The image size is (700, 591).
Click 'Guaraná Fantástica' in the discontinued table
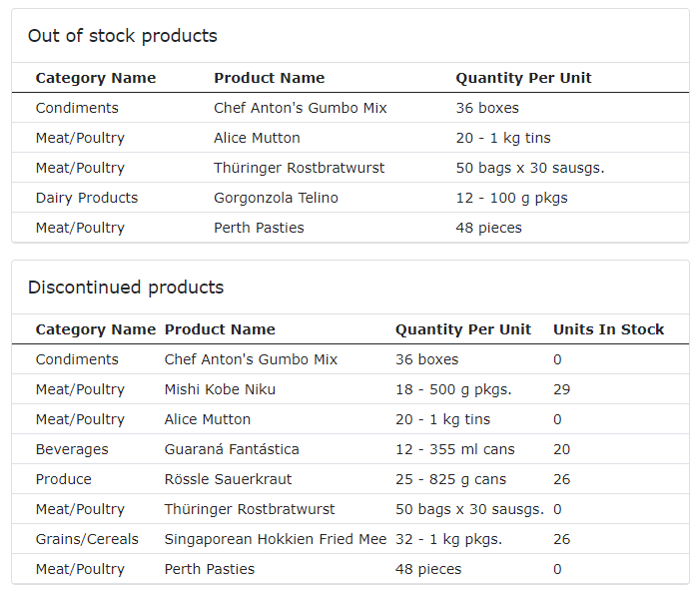pos(232,449)
